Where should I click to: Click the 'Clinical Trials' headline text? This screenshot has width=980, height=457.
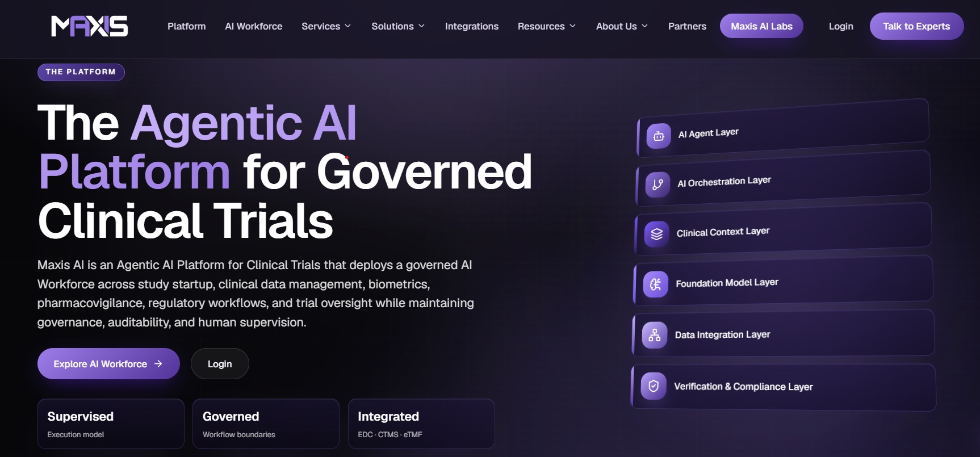pyautogui.click(x=186, y=221)
